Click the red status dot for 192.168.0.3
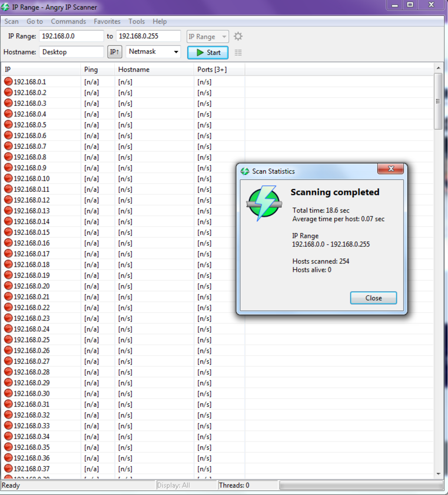Viewport: 448px width, 495px height. coord(8,103)
